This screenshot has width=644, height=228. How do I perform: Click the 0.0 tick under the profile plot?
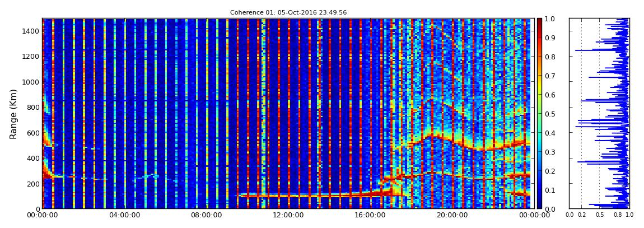point(570,215)
